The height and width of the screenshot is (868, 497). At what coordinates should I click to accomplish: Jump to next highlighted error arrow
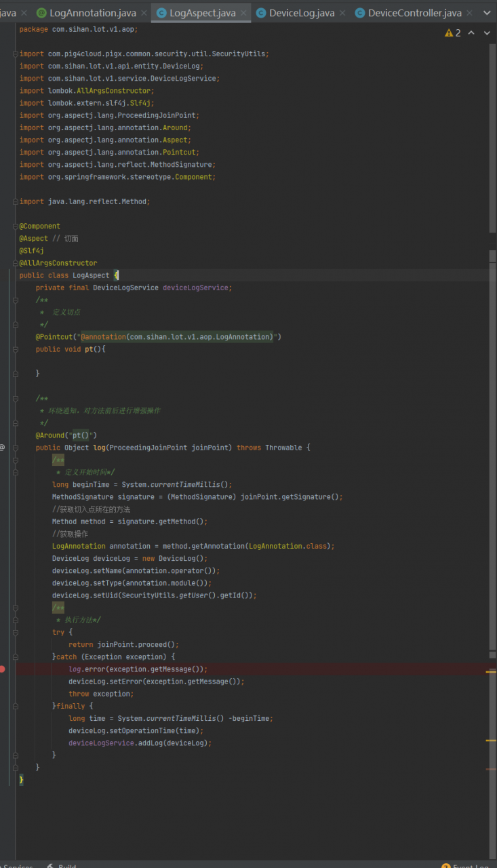[488, 33]
